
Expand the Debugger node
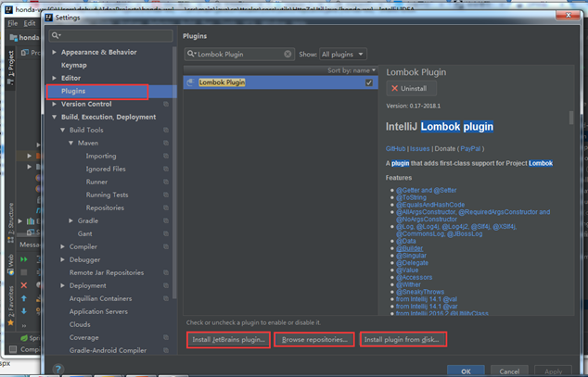click(x=63, y=259)
